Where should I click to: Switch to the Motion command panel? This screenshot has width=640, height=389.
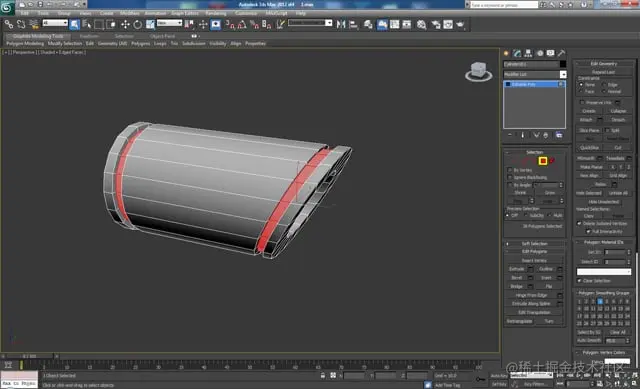tap(540, 53)
